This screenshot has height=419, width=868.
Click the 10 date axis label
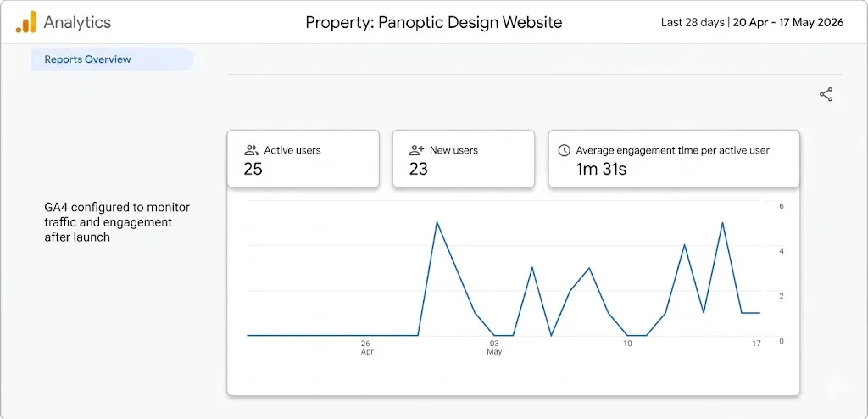coord(627,344)
